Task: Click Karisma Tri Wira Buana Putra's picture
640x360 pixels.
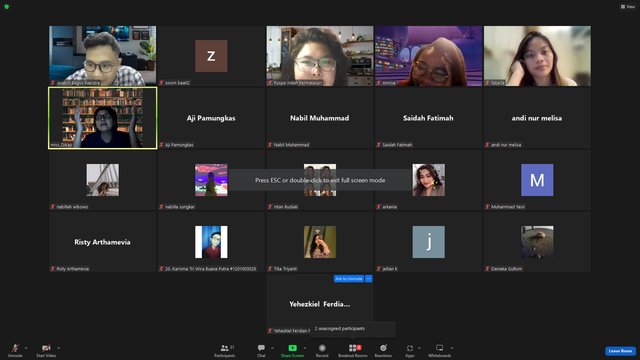Action: pyautogui.click(x=211, y=242)
